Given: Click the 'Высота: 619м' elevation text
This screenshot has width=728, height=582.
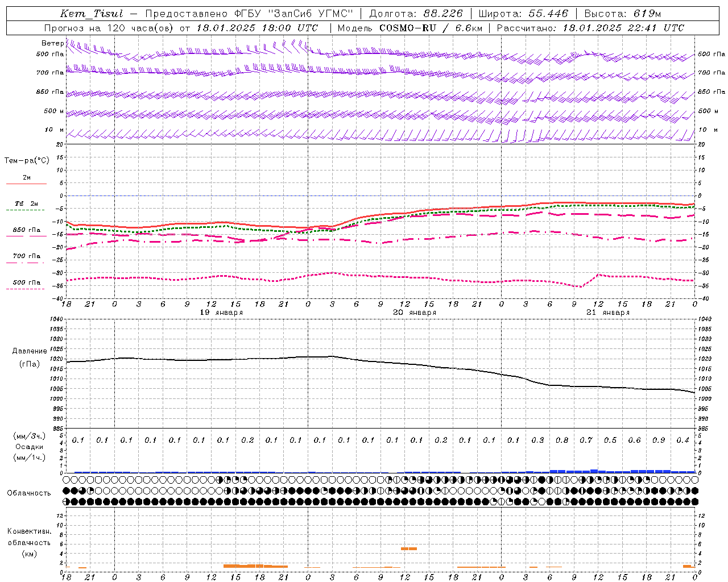Looking at the screenshot, I should (623, 14).
